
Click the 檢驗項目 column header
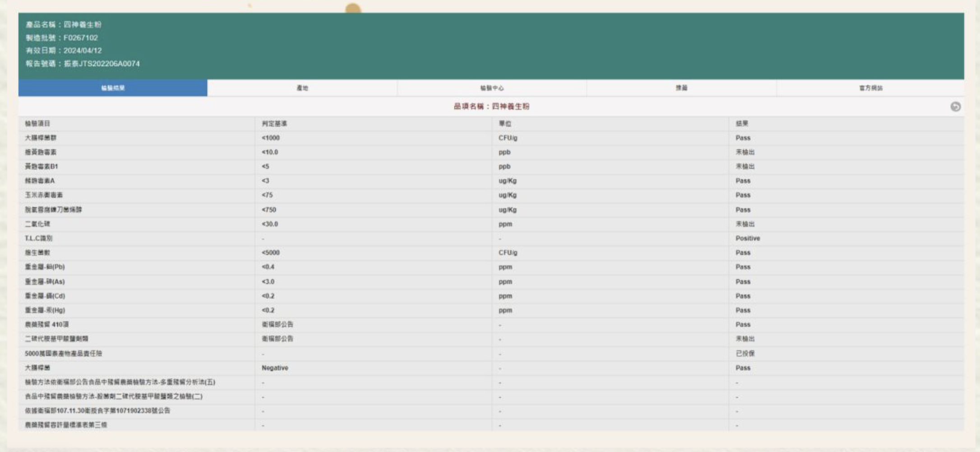37,124
